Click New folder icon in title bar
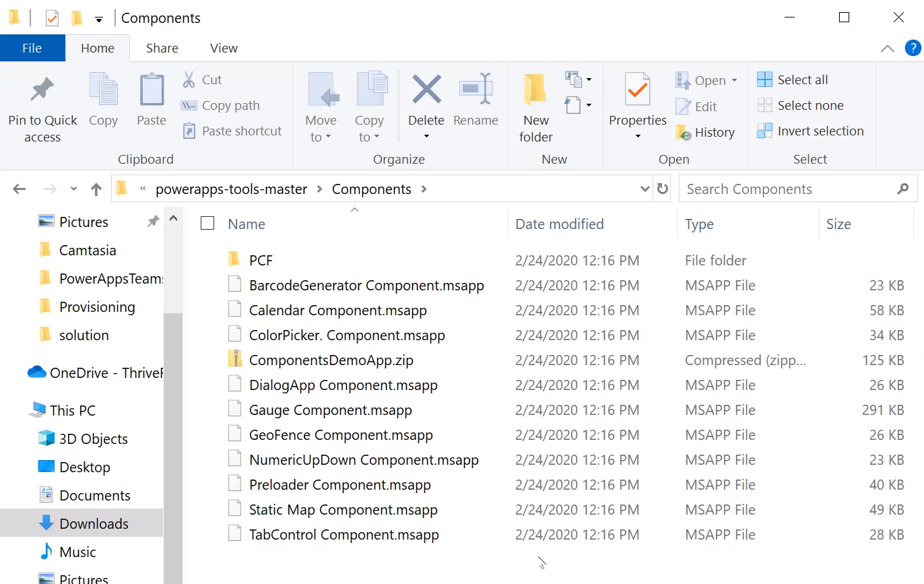 pos(77,18)
